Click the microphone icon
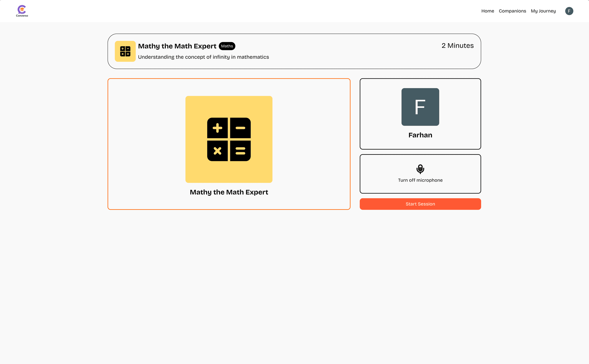 (420, 169)
